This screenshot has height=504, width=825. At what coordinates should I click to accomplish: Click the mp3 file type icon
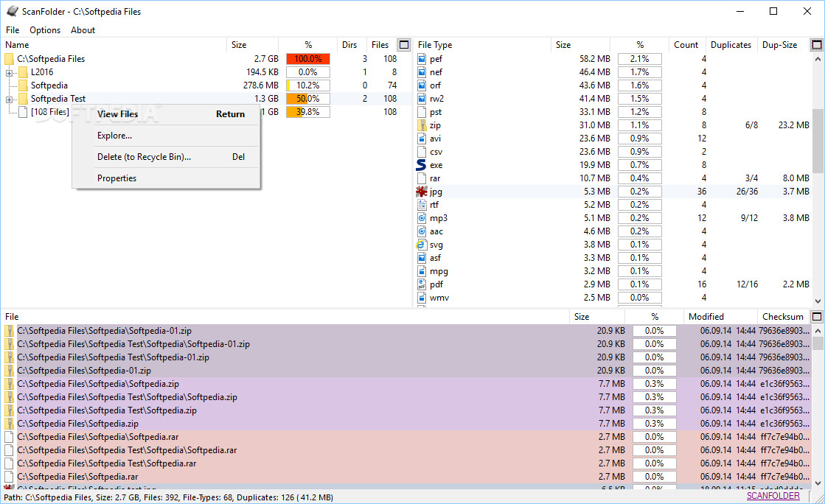click(x=422, y=218)
